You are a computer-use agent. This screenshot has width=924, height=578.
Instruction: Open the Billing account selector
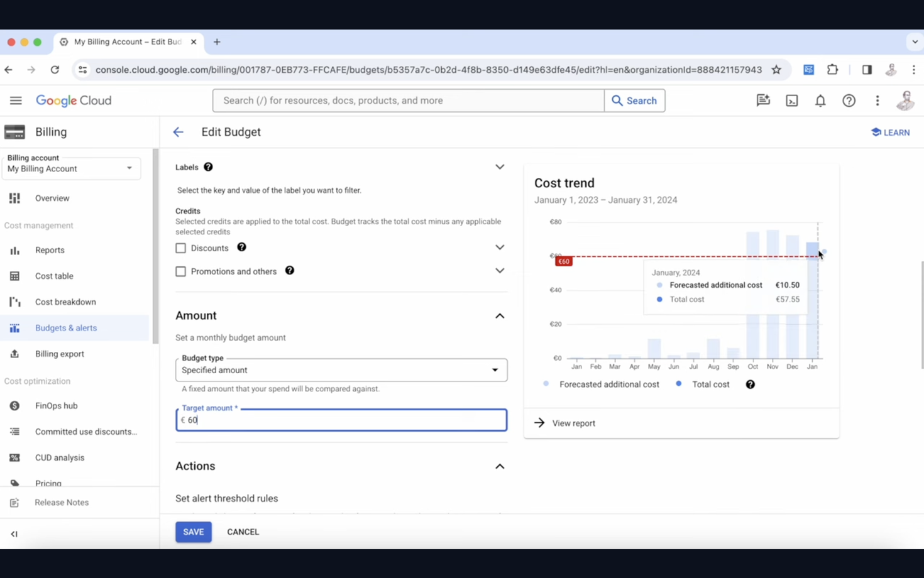tap(71, 168)
